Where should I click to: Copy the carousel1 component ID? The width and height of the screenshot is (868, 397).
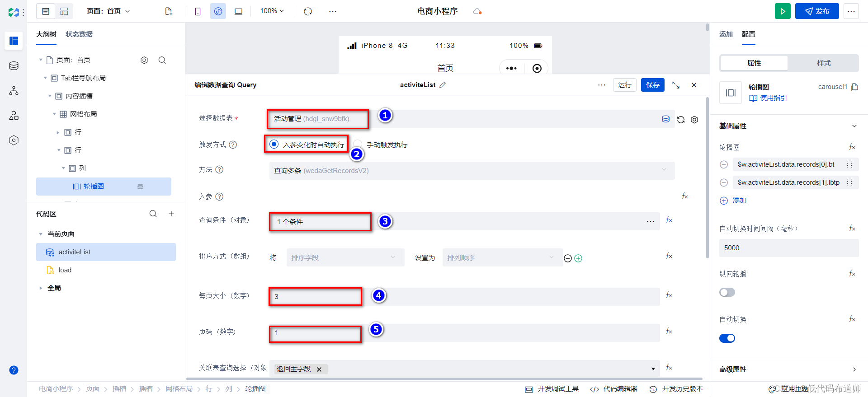[854, 87]
